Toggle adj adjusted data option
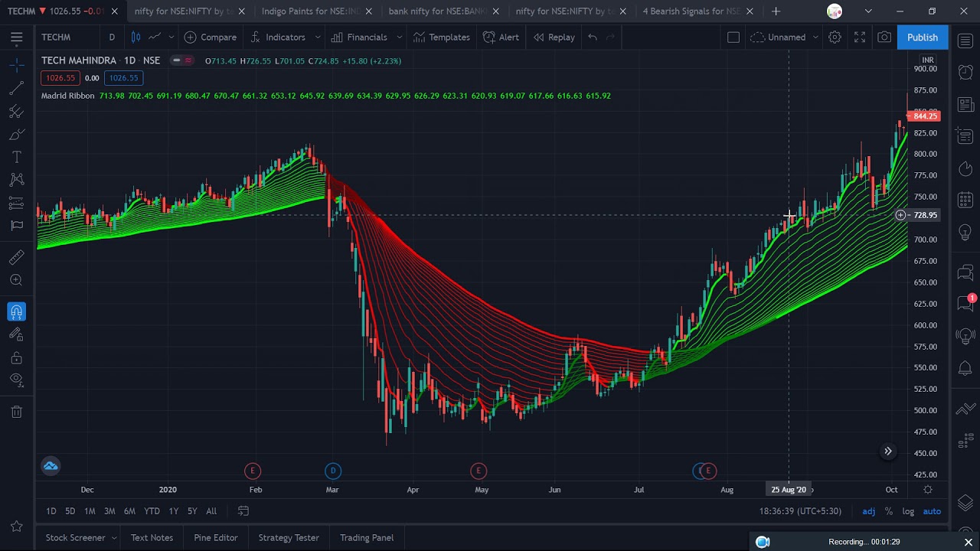Screen dimensions: 980x551 [x=869, y=511]
